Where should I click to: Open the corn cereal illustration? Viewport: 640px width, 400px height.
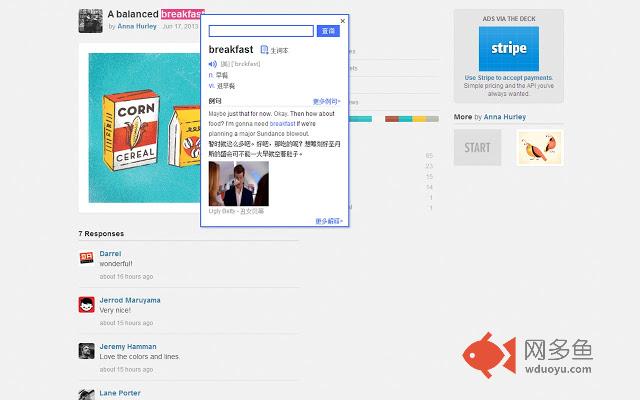pos(144,128)
